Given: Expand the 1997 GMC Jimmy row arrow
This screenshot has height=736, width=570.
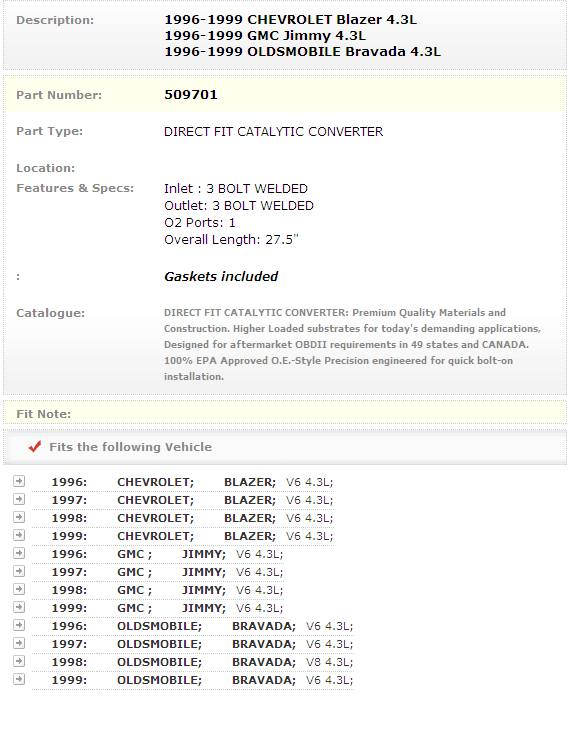Looking at the screenshot, I should pyautogui.click(x=19, y=571).
